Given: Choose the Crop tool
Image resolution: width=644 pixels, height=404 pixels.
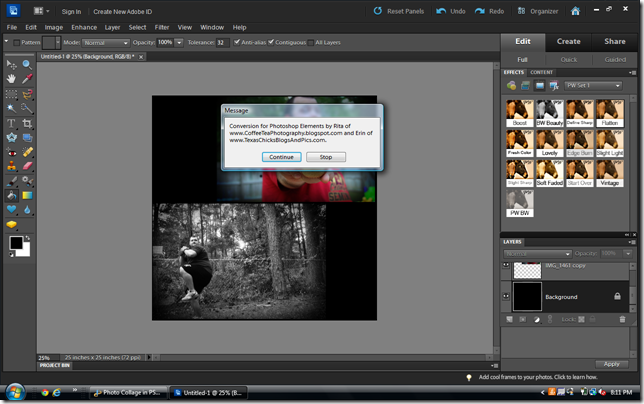Looking at the screenshot, I should tap(25, 122).
